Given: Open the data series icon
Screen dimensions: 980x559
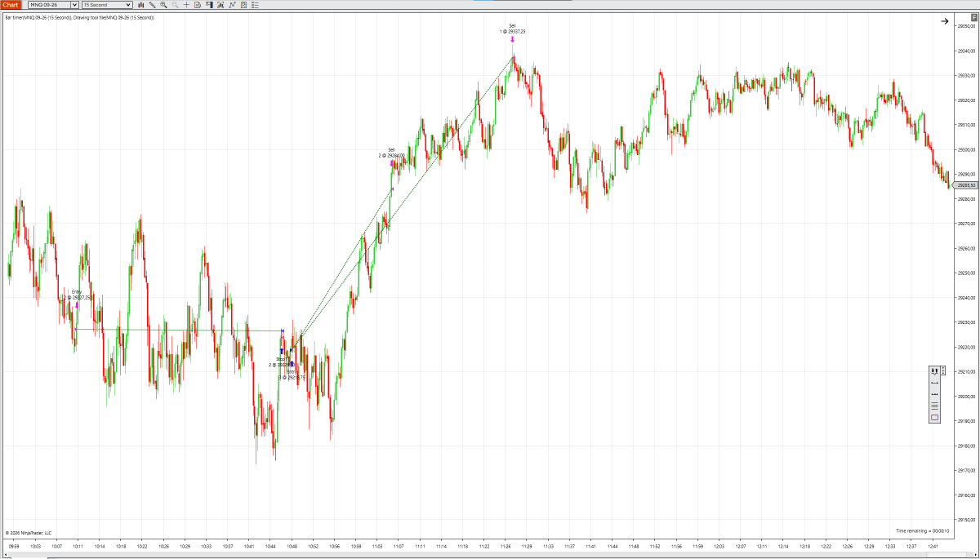Looking at the screenshot, I should tap(220, 5).
